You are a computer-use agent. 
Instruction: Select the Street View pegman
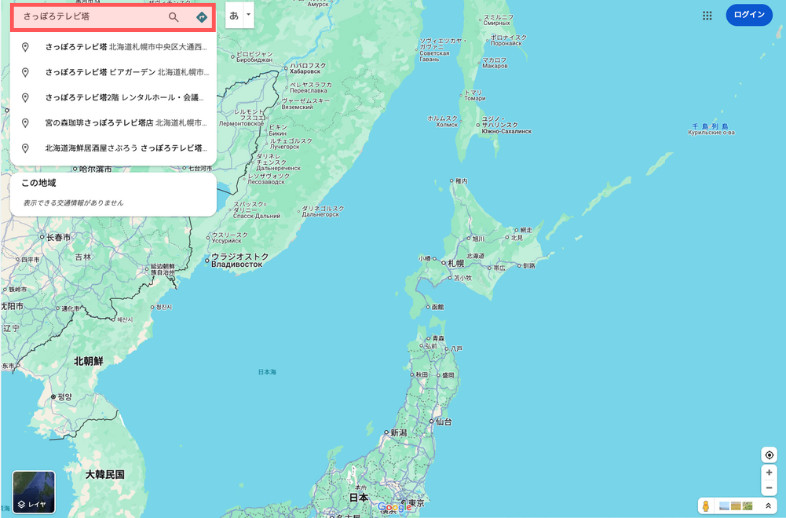[x=706, y=506]
